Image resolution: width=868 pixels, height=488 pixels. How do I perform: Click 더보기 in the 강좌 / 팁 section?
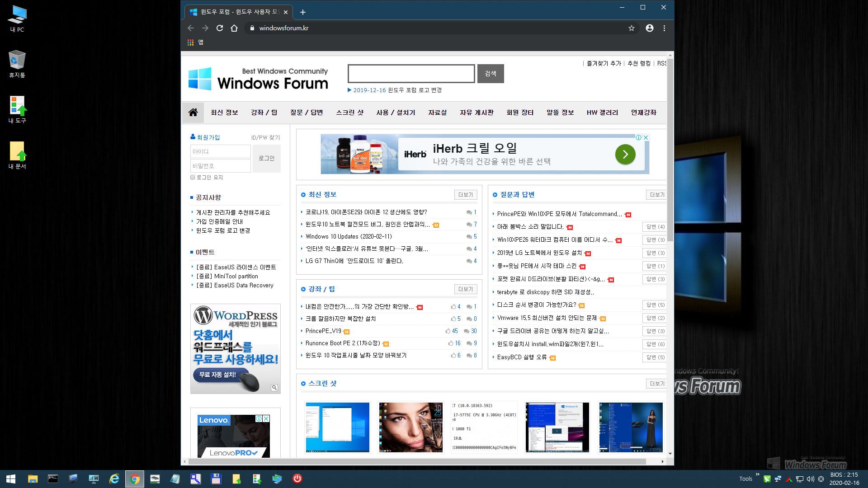coord(466,289)
